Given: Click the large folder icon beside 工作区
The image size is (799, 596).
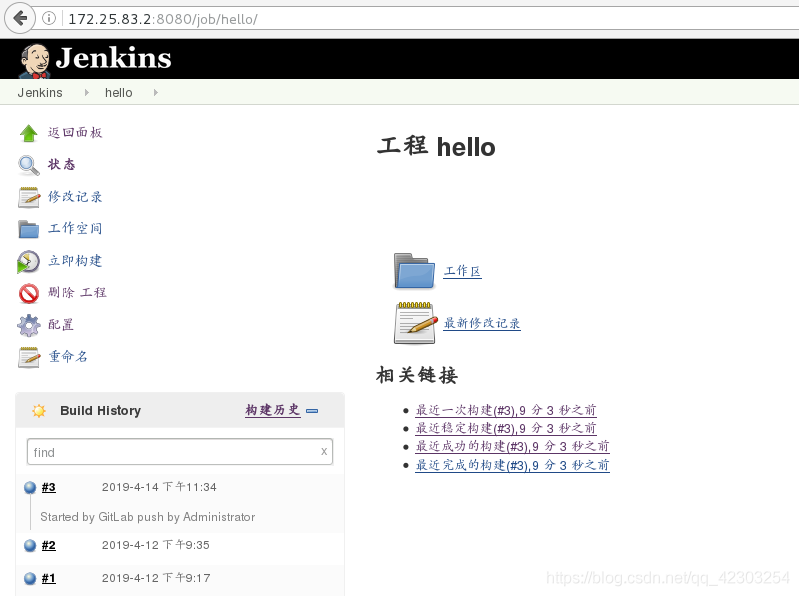Looking at the screenshot, I should (414, 271).
